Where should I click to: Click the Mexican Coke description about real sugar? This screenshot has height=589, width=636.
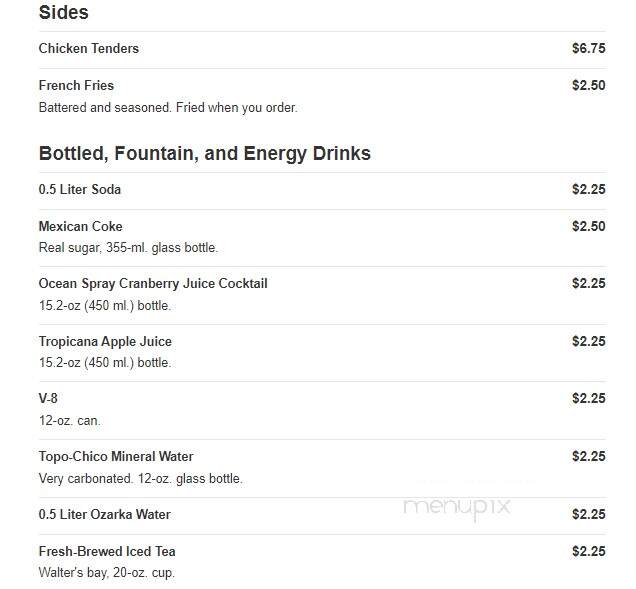point(128,248)
